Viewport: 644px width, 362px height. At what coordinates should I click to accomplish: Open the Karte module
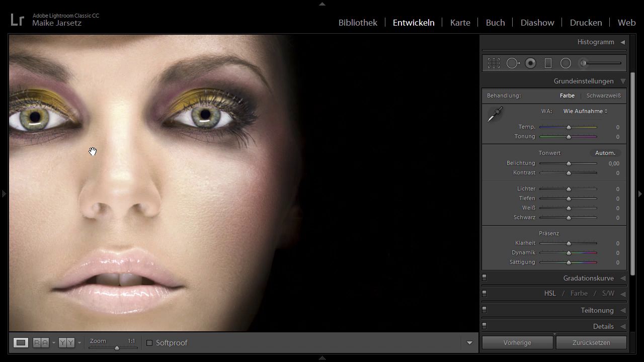tap(460, 23)
